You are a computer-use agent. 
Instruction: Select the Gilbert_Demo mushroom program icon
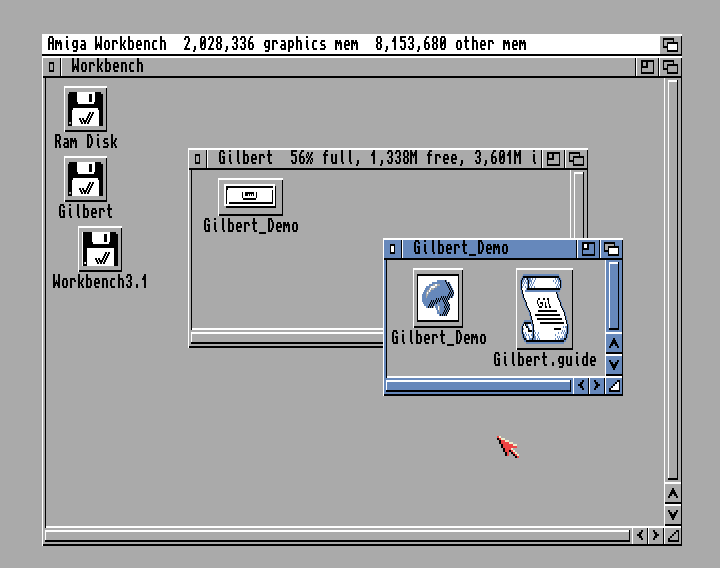[438, 298]
